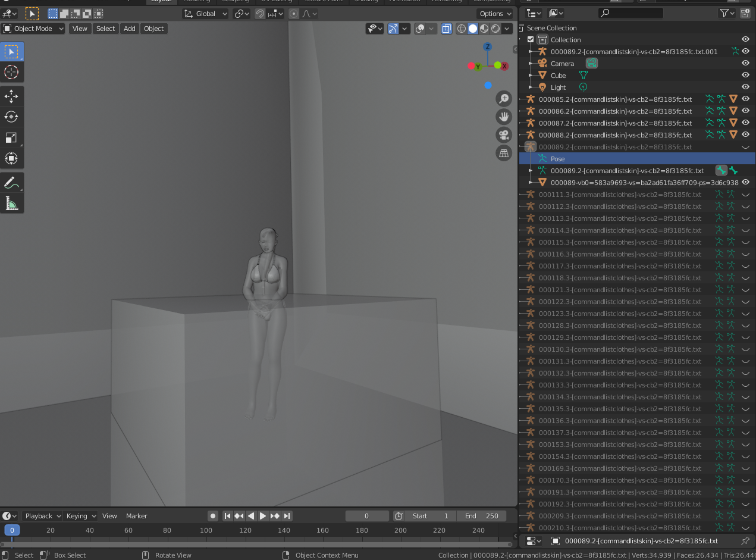Screen dimensions: 756x560
Task: Select the Measure tool
Action: (x=11, y=204)
